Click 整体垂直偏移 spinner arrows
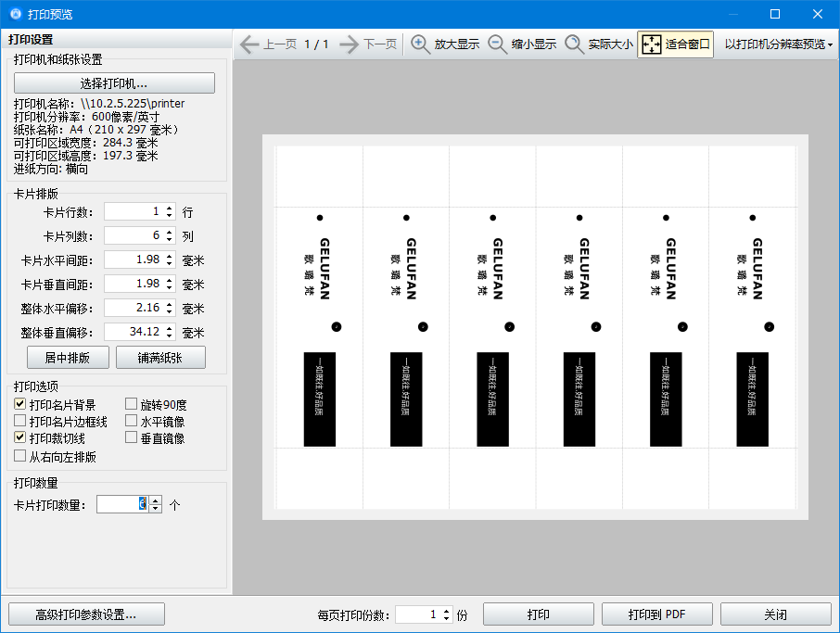This screenshot has width=840, height=633. [170, 332]
